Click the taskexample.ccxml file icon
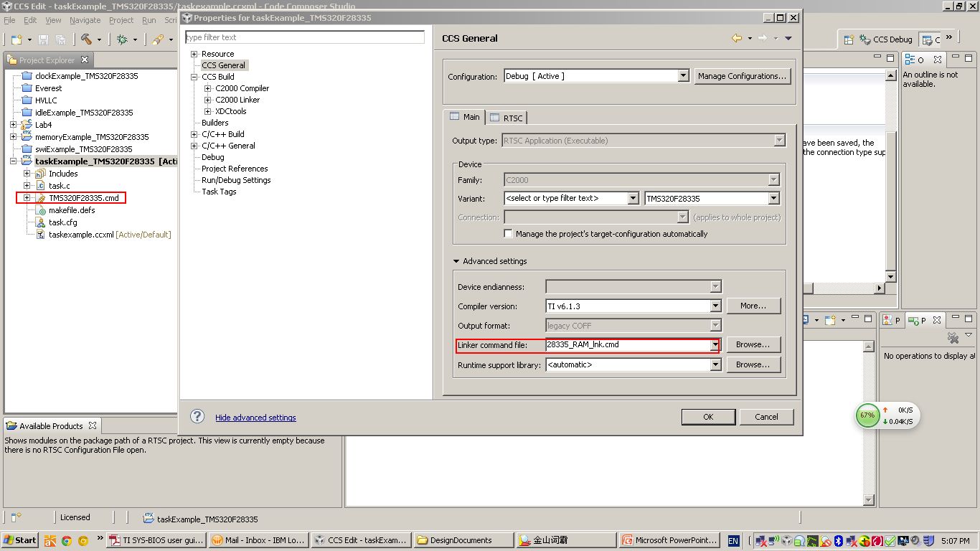 (41, 235)
